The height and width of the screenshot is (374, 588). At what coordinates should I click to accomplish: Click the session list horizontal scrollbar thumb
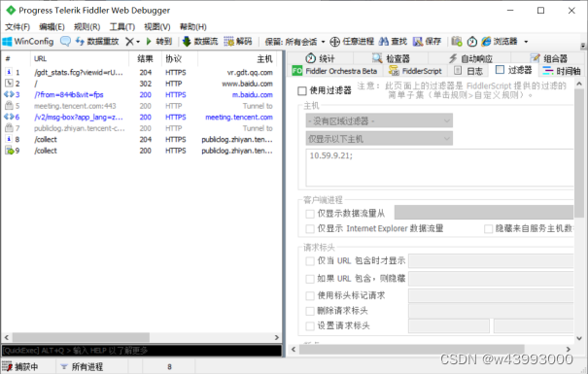81,338
